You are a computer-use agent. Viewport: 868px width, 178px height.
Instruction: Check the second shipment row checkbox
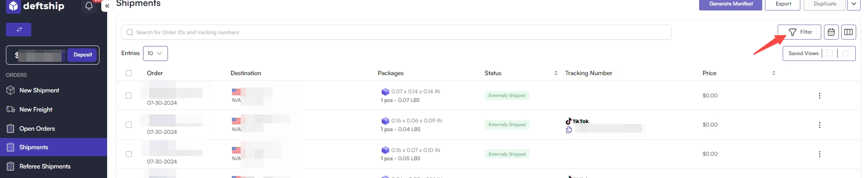tap(129, 125)
